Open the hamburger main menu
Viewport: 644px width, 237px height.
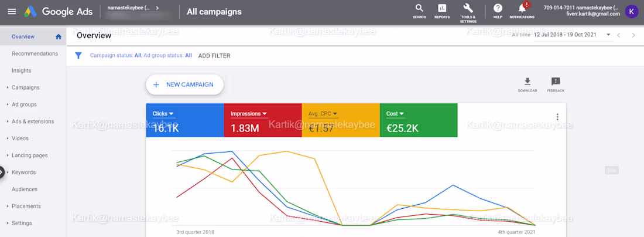[12, 12]
